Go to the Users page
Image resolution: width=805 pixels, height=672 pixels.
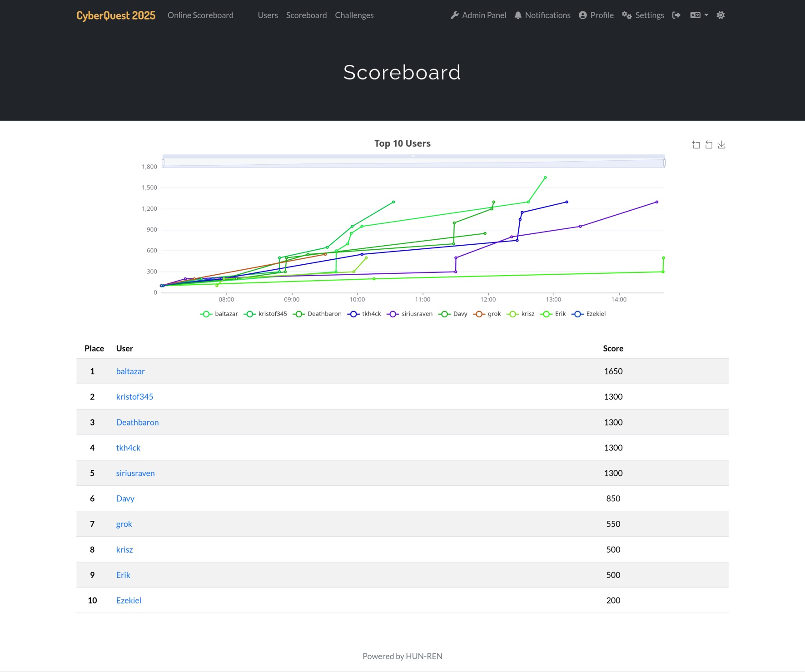click(x=268, y=15)
